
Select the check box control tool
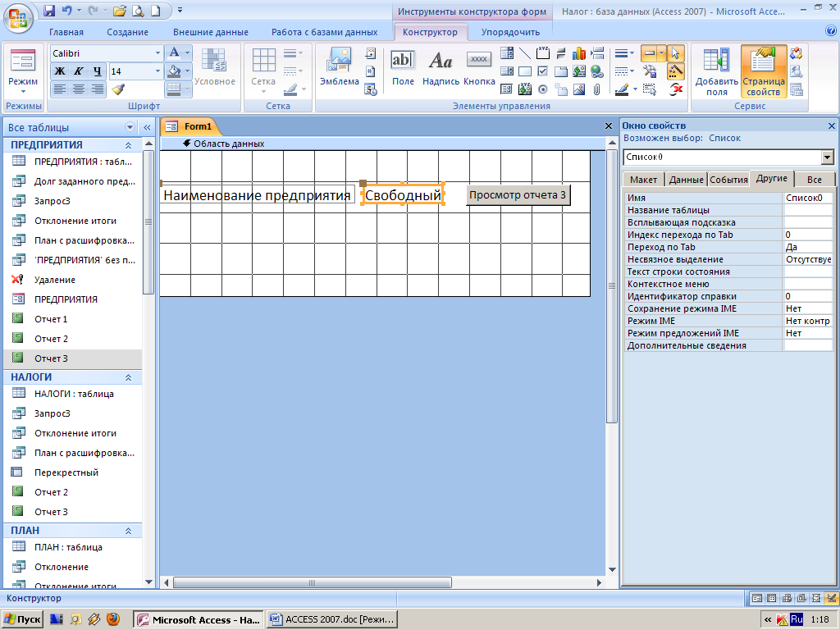click(x=543, y=71)
